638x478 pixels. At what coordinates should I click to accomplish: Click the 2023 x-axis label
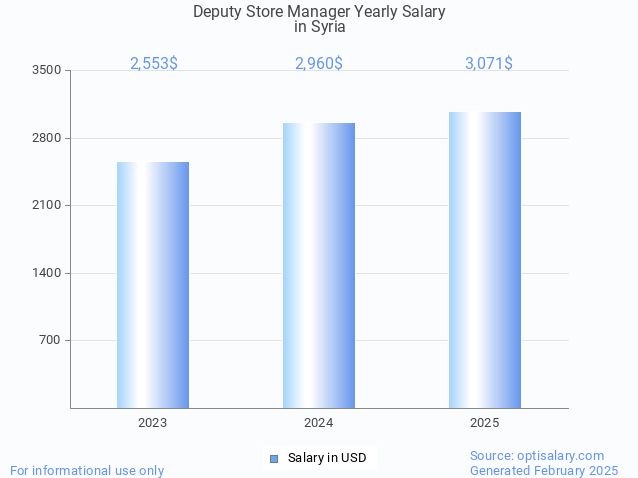[x=153, y=423]
